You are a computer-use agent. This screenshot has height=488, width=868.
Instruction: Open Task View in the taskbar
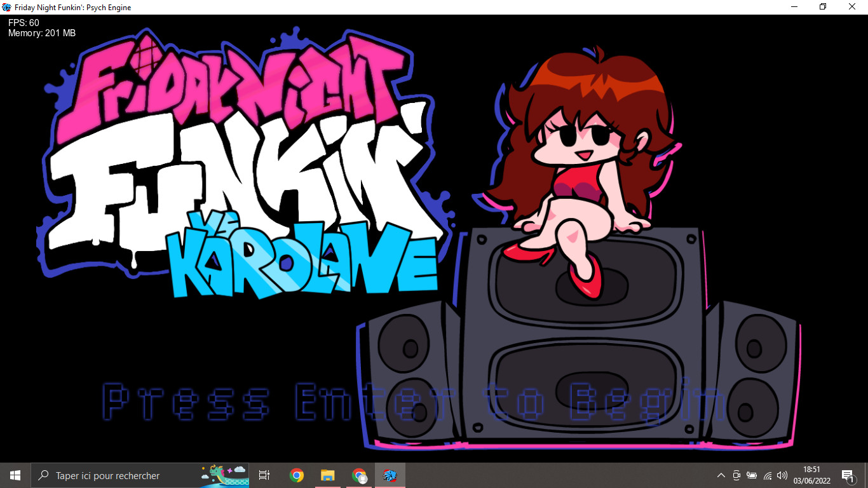point(264,475)
